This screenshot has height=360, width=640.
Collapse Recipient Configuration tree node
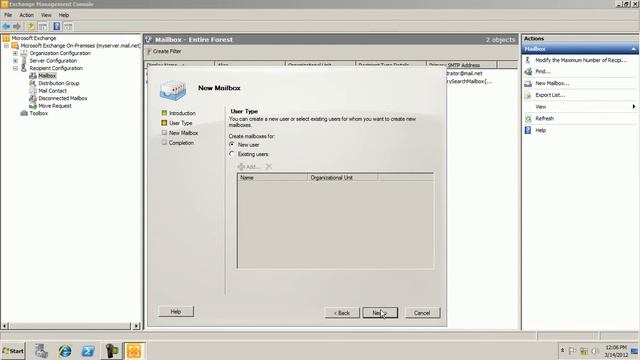click(x=15, y=68)
